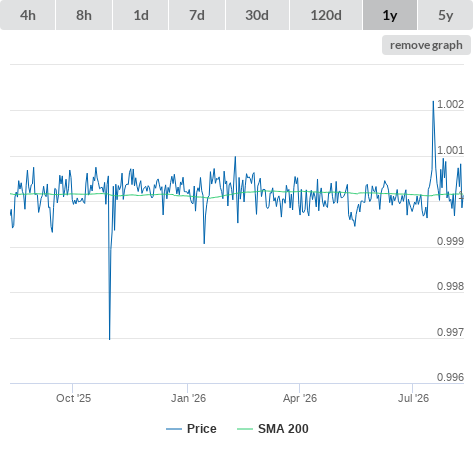
Task: Click the 0.999 y-axis label
Action: pyautogui.click(x=450, y=241)
